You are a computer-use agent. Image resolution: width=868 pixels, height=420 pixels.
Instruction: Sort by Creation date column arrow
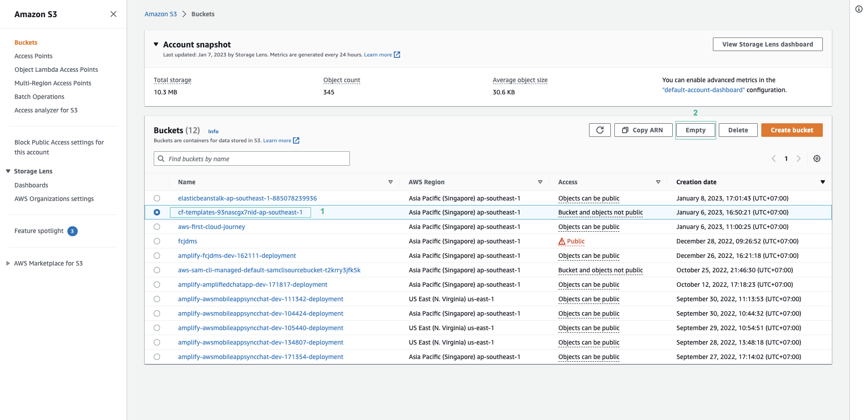tap(823, 182)
